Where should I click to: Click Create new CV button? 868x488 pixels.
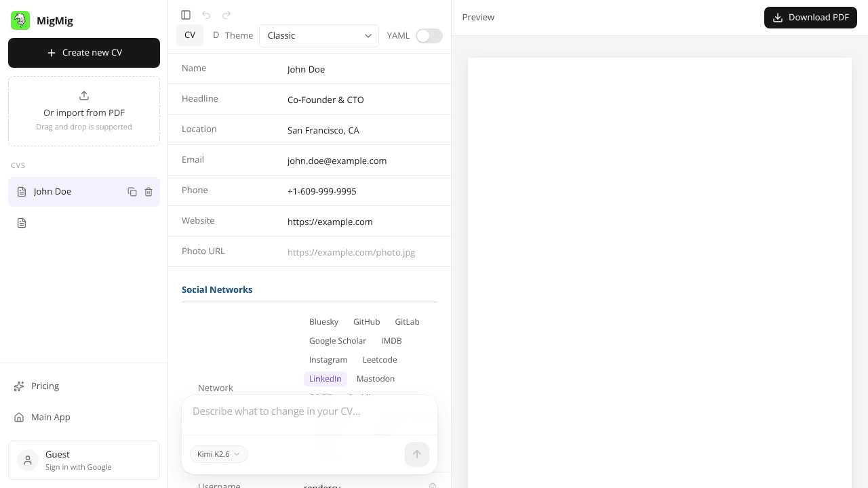tap(84, 53)
